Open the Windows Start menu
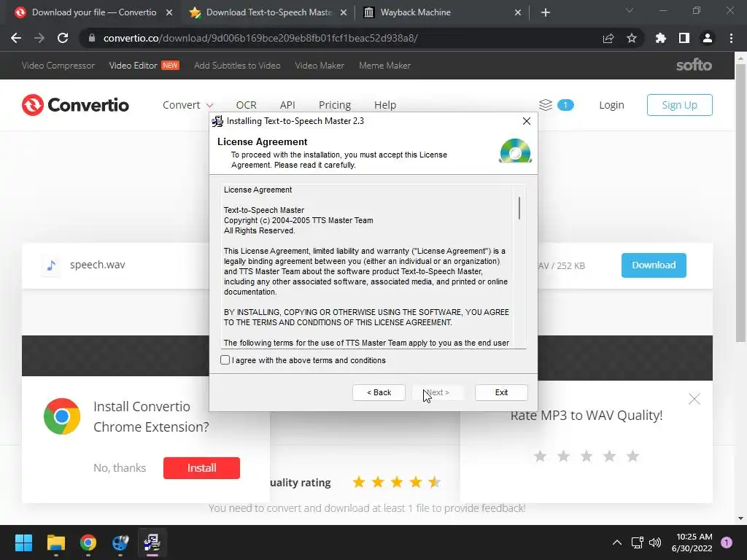The height and width of the screenshot is (560, 747). [23, 542]
